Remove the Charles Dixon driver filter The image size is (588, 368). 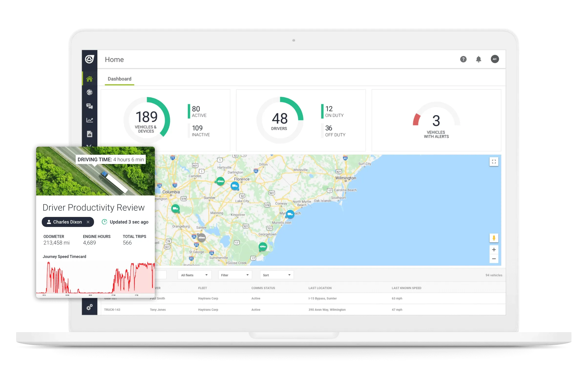(88, 222)
